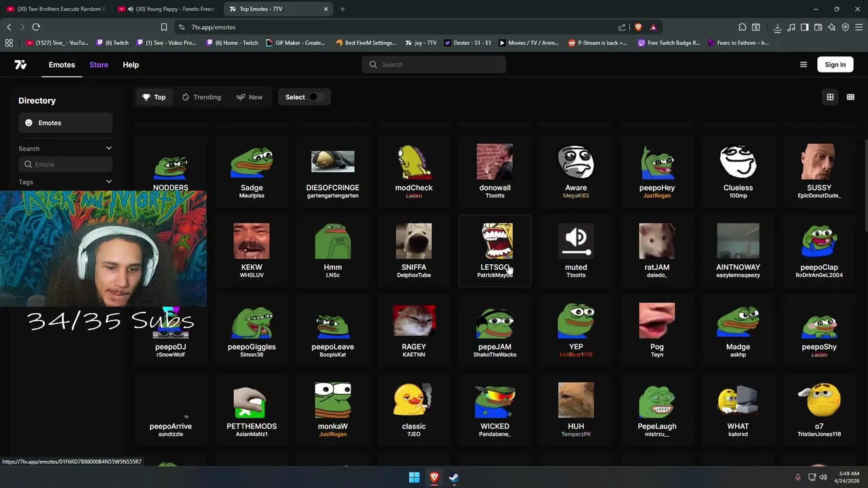The image size is (868, 488).
Task: Open the muted emote card
Action: click(x=576, y=251)
